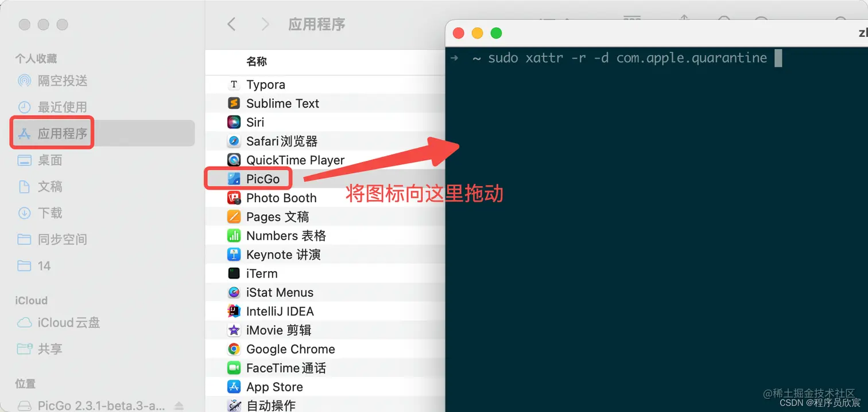Viewport: 868px width, 412px height.
Task: Open the Photo Booth app icon
Action: [234, 198]
